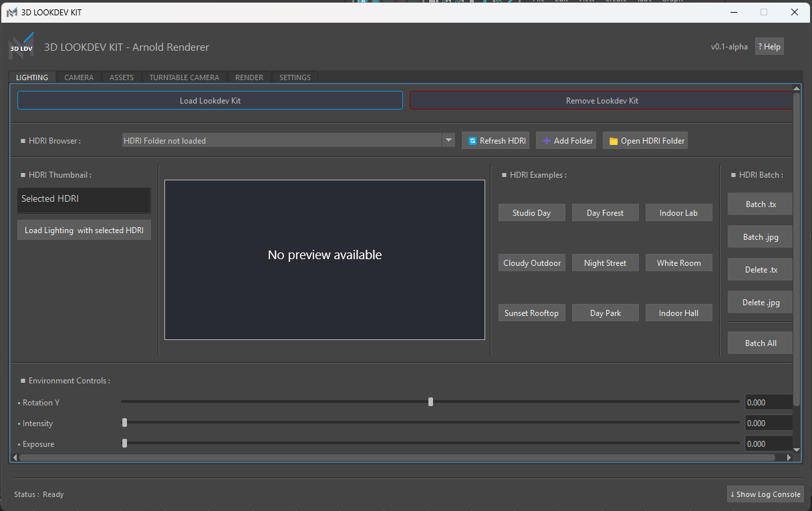Click the Rotation Y slider handle
Image resolution: width=812 pixels, height=511 pixels.
pos(431,401)
